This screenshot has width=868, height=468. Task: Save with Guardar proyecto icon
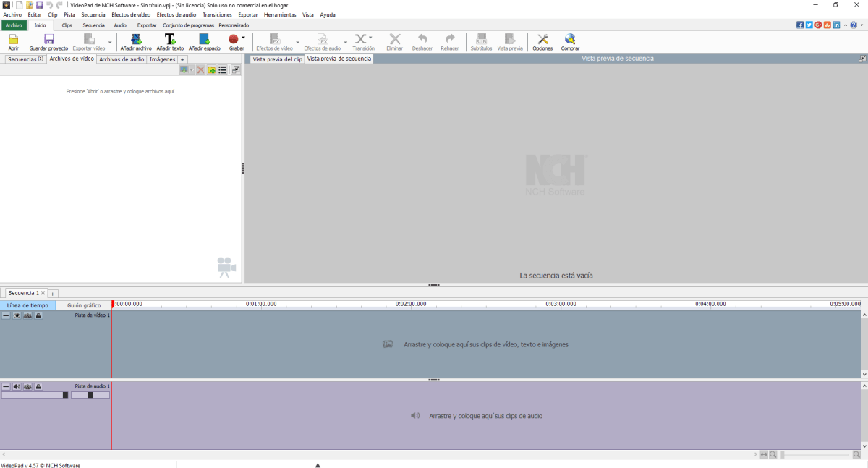tap(48, 39)
